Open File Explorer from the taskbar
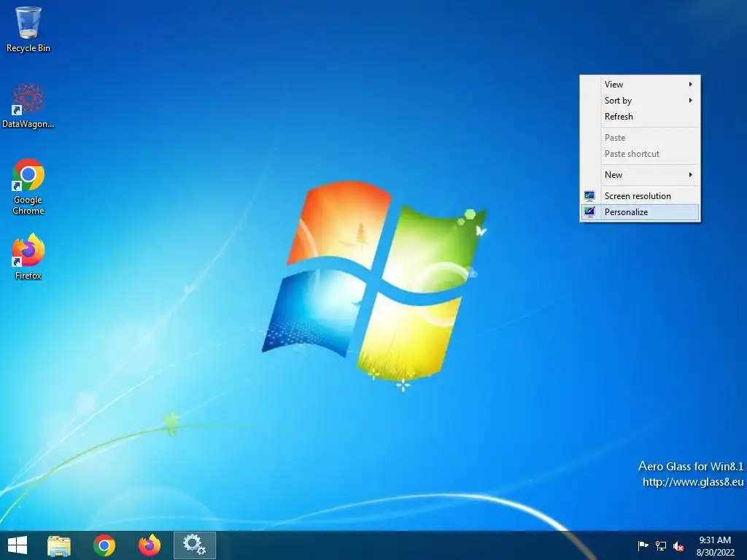The height and width of the screenshot is (560, 747). click(x=59, y=545)
